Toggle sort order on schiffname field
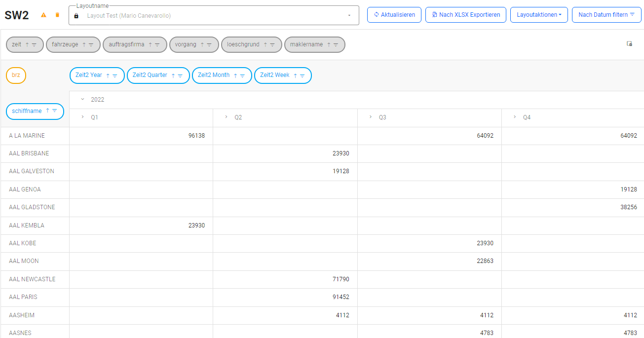The width and height of the screenshot is (644, 338). pyautogui.click(x=47, y=111)
